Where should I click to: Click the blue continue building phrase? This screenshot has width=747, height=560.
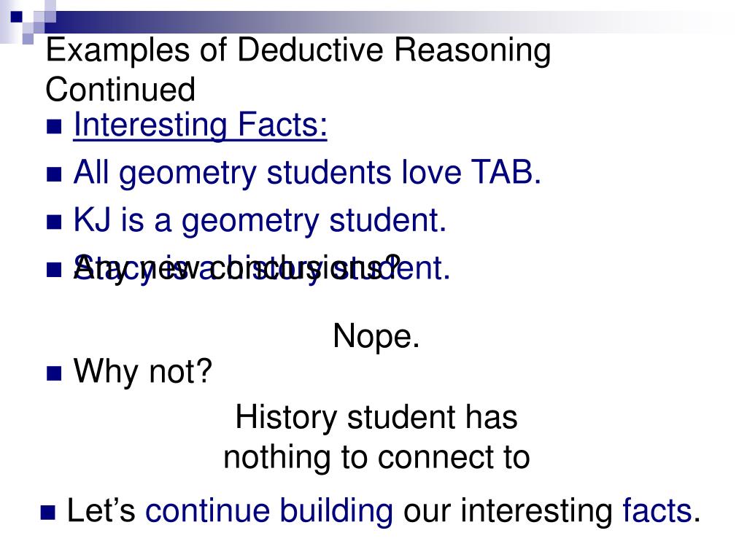point(269,510)
